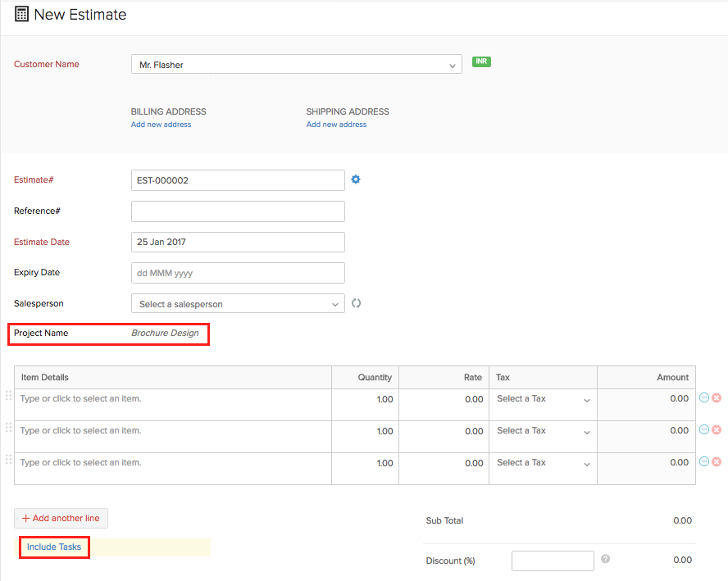Open the Customer Name dropdown
Viewport: 728px width, 581px height.
(x=452, y=64)
